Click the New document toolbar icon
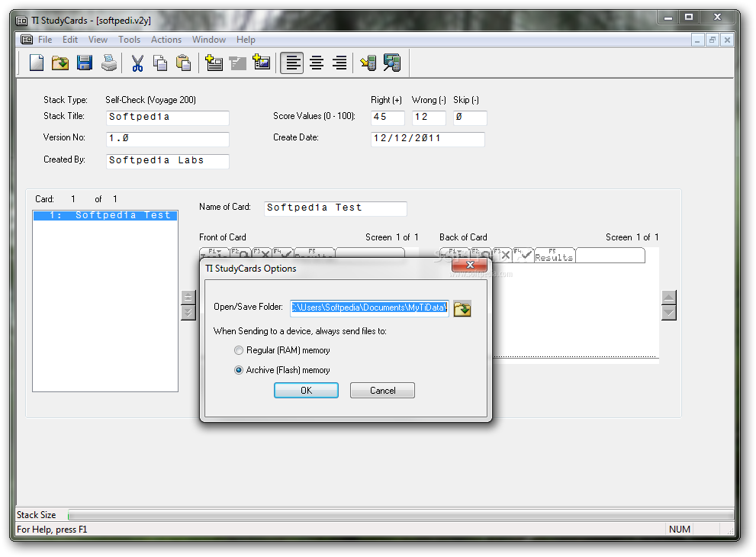 tap(37, 63)
